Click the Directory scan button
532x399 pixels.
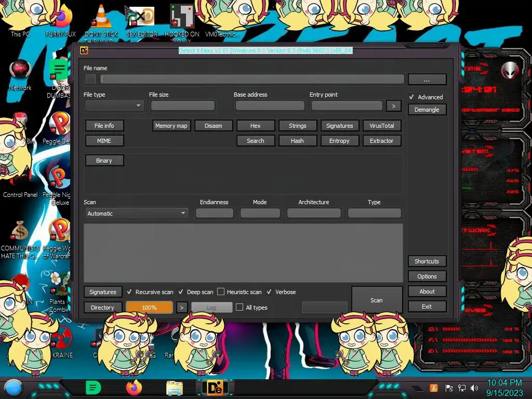[x=102, y=308]
